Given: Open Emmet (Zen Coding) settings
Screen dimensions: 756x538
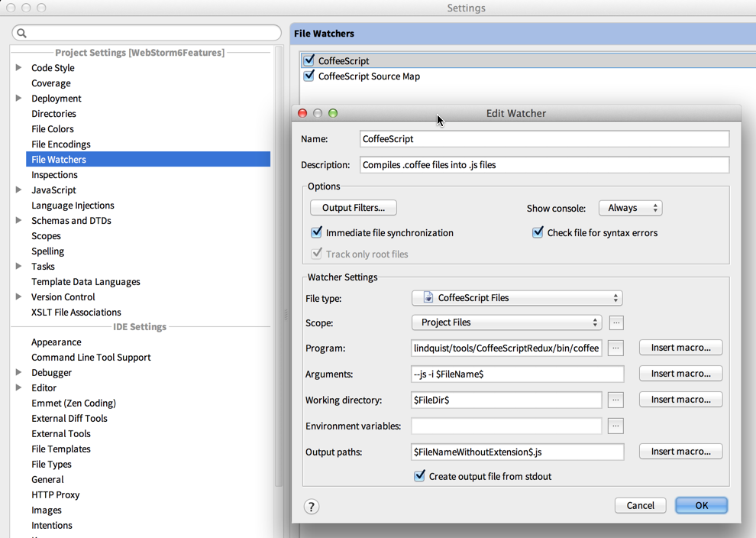Looking at the screenshot, I should click(74, 403).
